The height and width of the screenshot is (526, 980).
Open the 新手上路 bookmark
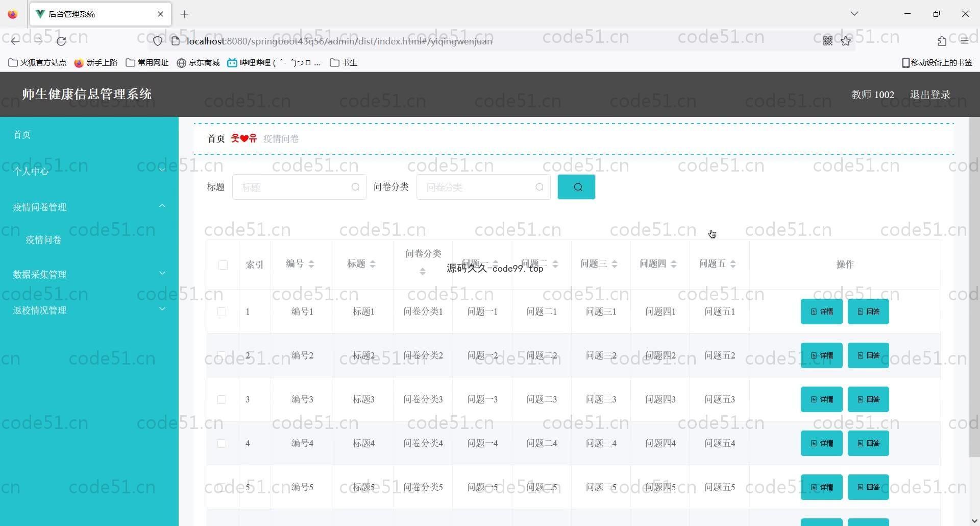pos(95,63)
